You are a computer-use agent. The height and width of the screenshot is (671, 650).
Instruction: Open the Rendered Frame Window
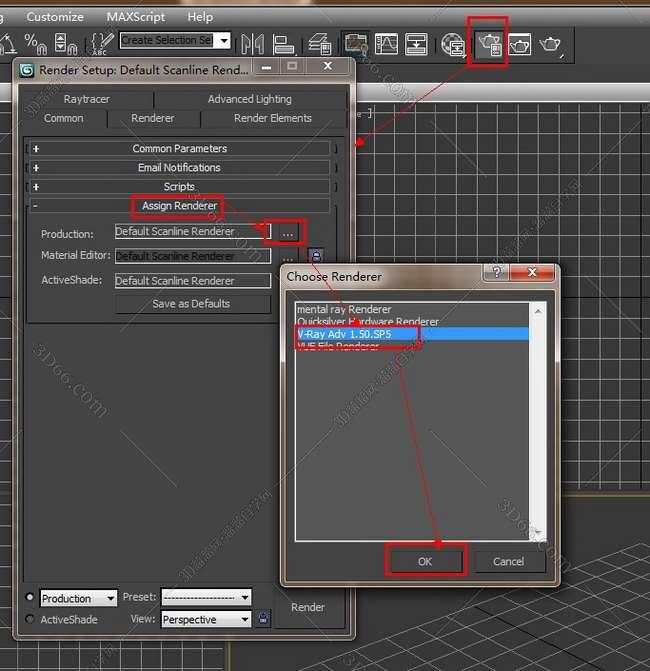pos(519,44)
